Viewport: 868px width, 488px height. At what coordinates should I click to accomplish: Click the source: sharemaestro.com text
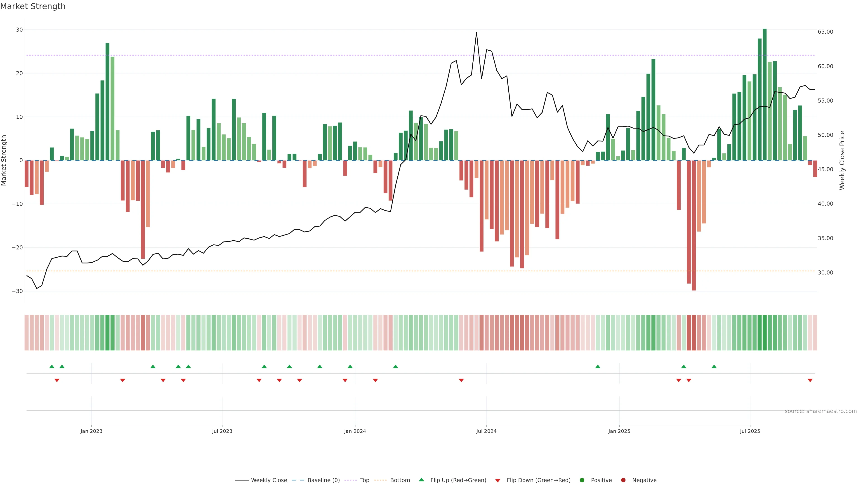[x=821, y=411]
